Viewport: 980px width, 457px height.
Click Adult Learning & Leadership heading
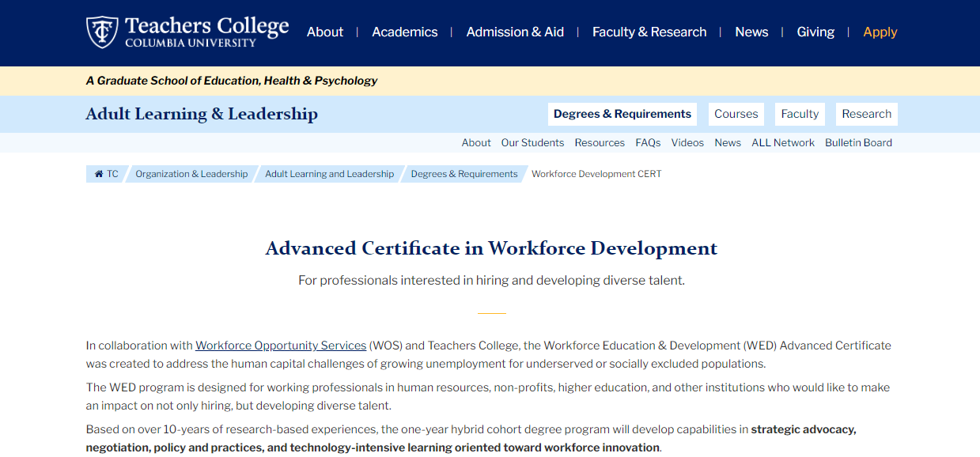pos(202,114)
